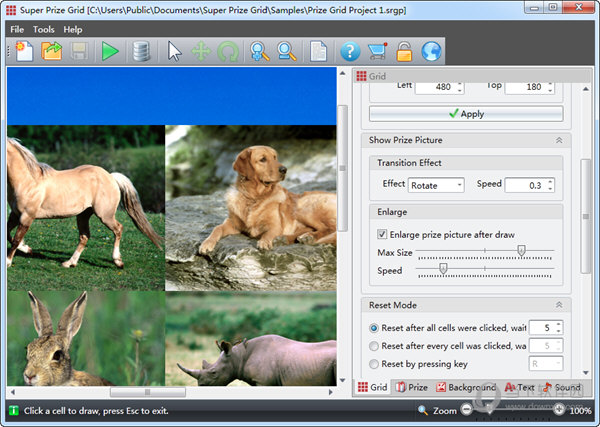
Task: Collapse the Show Prize Picture section
Action: 558,140
